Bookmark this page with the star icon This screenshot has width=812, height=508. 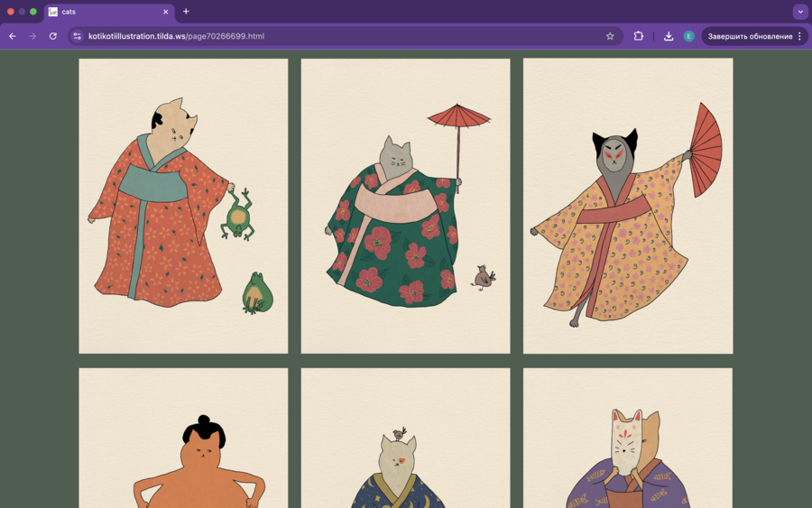click(x=610, y=36)
